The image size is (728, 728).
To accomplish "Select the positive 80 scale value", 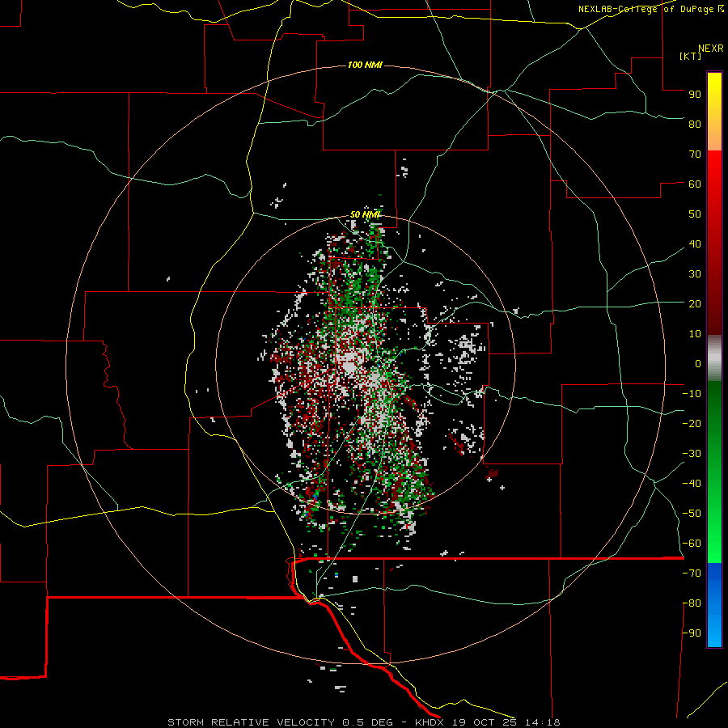I will pyautogui.click(x=695, y=124).
